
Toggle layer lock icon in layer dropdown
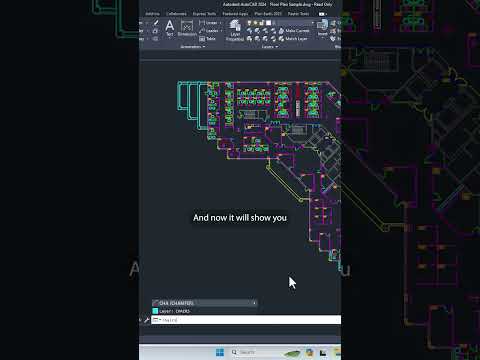(x=261, y=23)
